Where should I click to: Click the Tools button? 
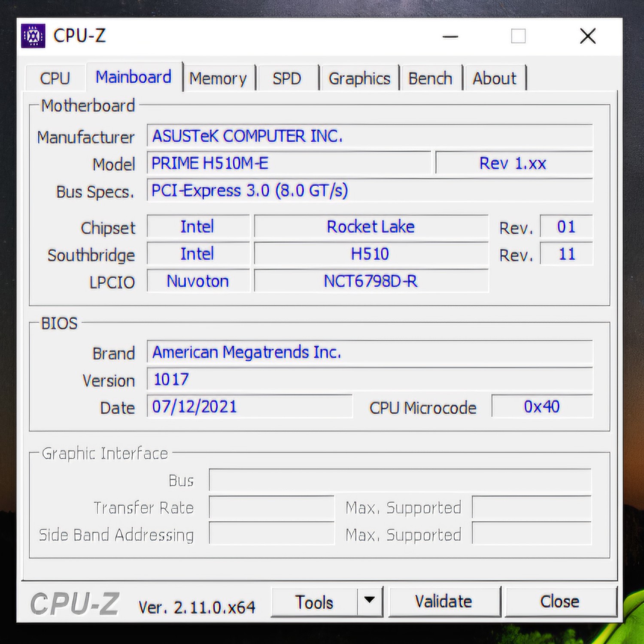(314, 602)
